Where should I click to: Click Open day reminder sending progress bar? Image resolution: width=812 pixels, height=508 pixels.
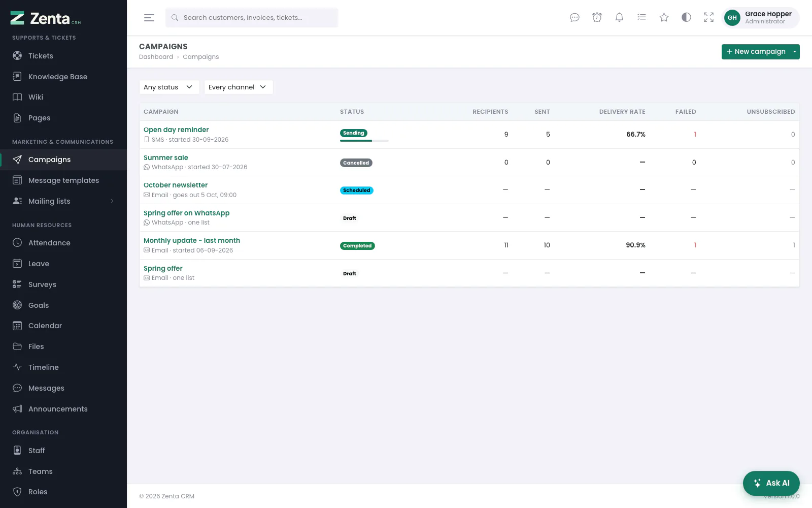point(364,141)
